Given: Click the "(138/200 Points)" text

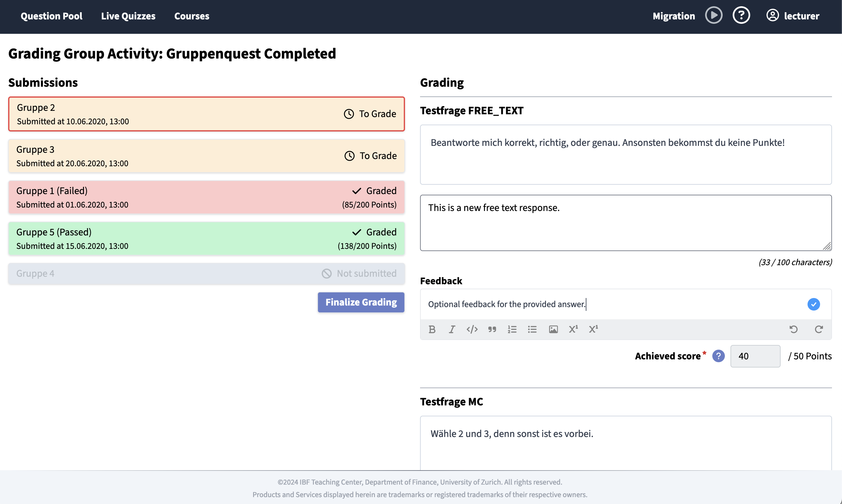Looking at the screenshot, I should pyautogui.click(x=367, y=246).
